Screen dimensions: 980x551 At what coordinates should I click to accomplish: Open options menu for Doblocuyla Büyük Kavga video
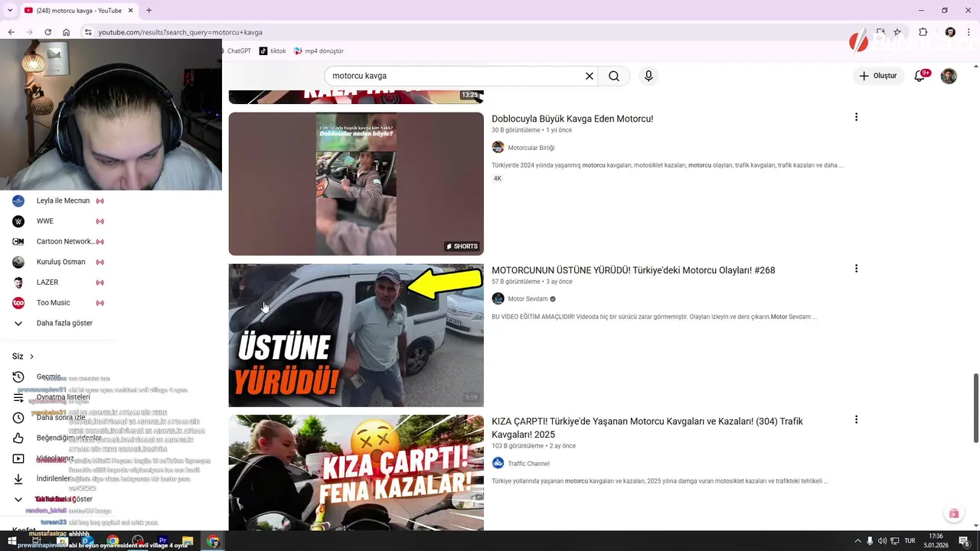(x=856, y=117)
